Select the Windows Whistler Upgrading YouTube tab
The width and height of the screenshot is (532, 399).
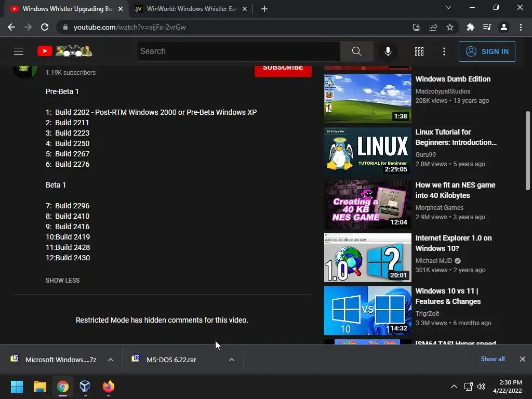point(66,9)
